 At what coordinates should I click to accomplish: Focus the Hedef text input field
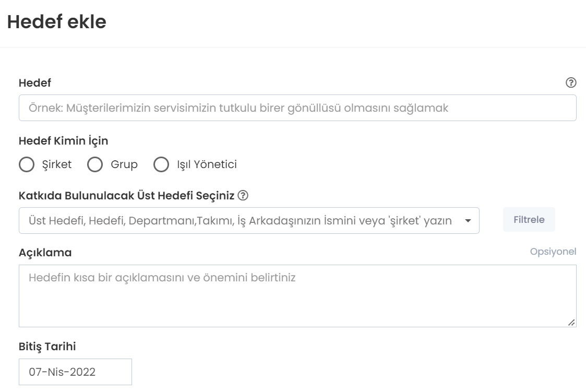click(297, 108)
